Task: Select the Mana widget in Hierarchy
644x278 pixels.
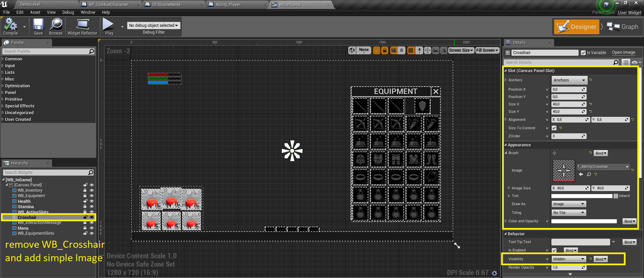Action: point(23,228)
